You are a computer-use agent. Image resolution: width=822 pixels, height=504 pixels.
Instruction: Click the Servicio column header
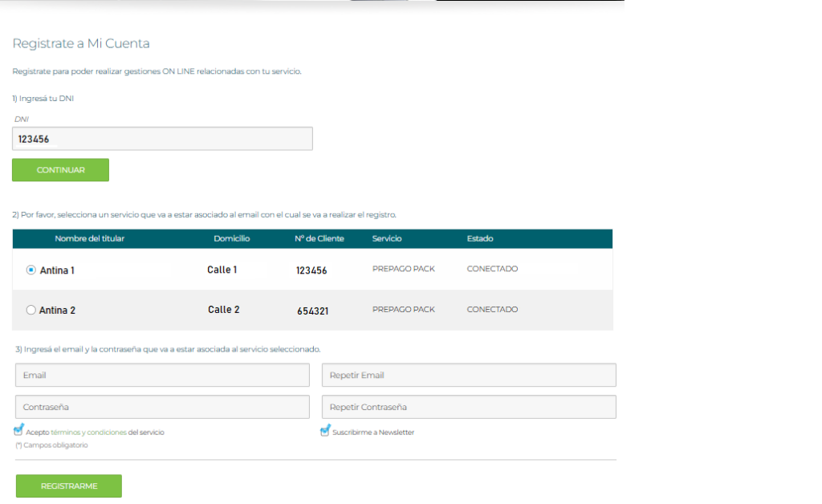pyautogui.click(x=387, y=238)
